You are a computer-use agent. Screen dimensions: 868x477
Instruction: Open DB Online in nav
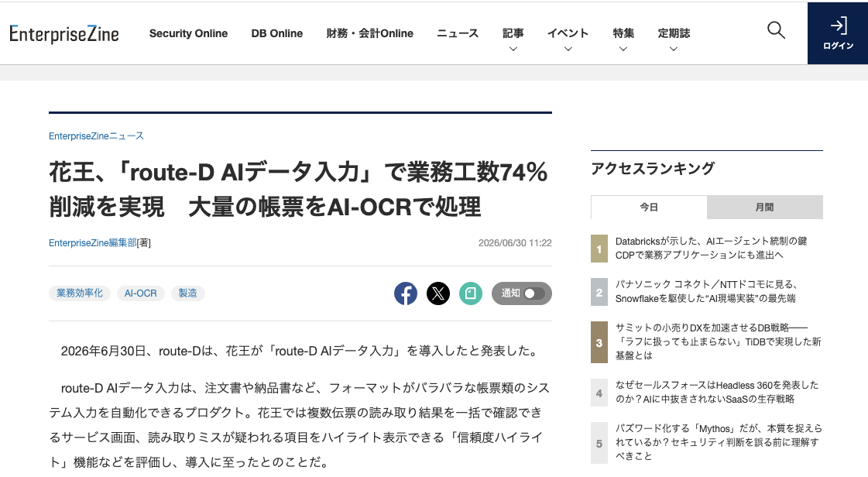point(276,33)
